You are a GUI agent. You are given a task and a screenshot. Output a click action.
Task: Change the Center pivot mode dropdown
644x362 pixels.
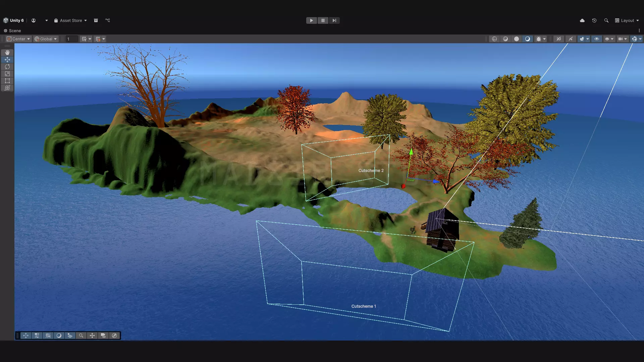coord(19,39)
